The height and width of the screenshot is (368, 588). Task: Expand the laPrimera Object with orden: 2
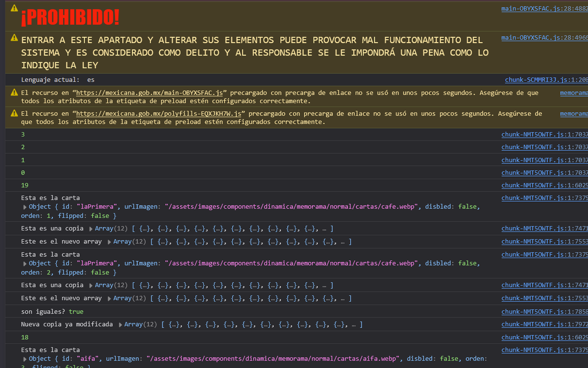pos(25,263)
